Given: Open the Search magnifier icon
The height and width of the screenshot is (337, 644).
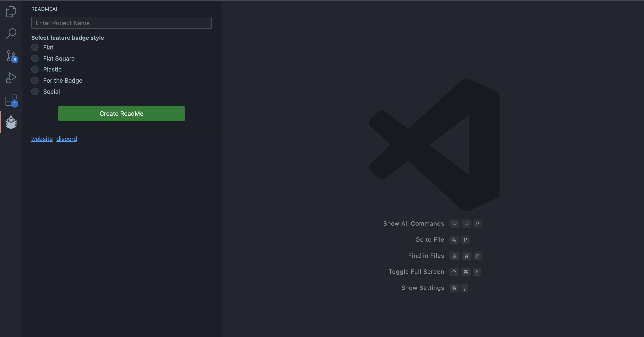Looking at the screenshot, I should pos(11,34).
